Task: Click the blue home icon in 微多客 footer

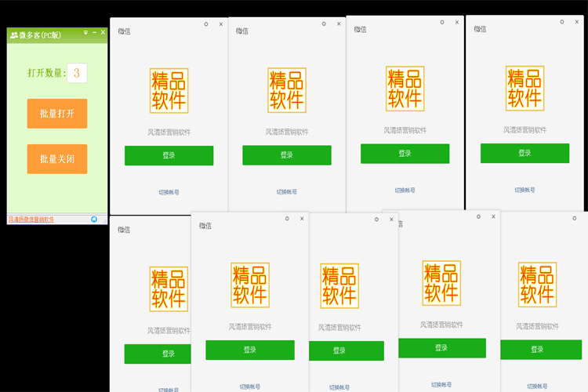Action: 94,219
